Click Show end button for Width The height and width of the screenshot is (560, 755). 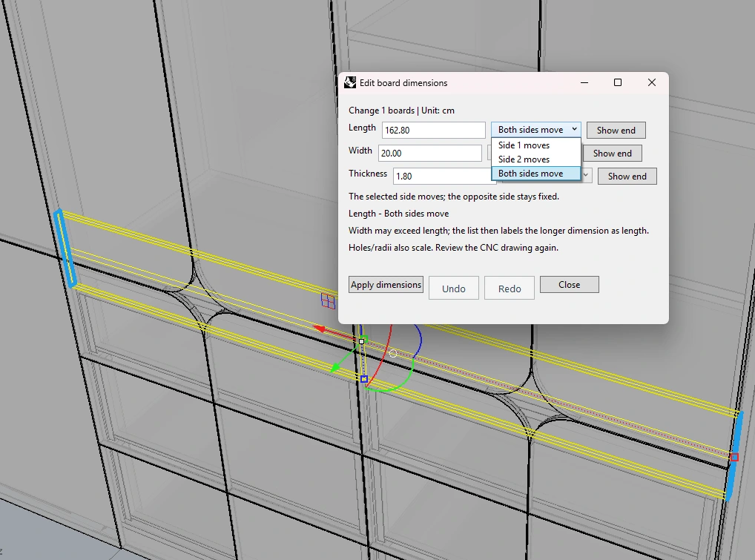pos(612,154)
